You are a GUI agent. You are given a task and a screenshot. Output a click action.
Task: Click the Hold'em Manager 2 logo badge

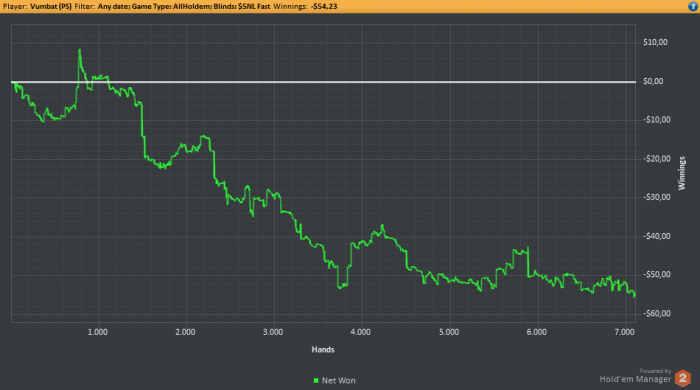pyautogui.click(x=683, y=378)
